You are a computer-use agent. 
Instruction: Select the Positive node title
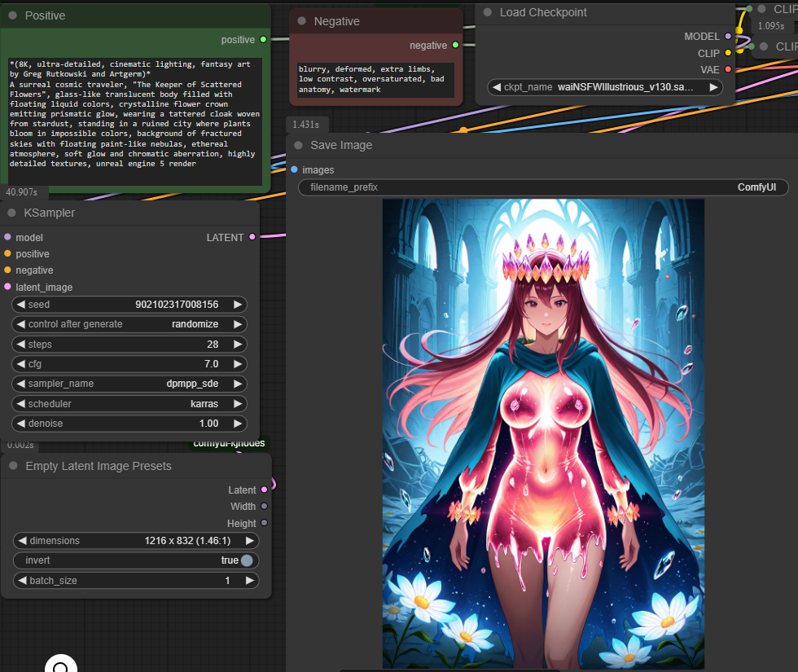46,15
